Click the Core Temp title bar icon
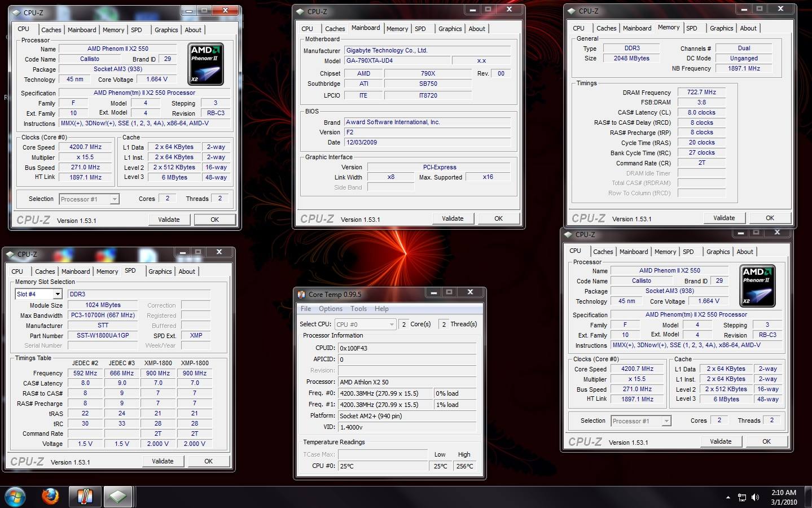The height and width of the screenshot is (508, 812). click(x=301, y=294)
